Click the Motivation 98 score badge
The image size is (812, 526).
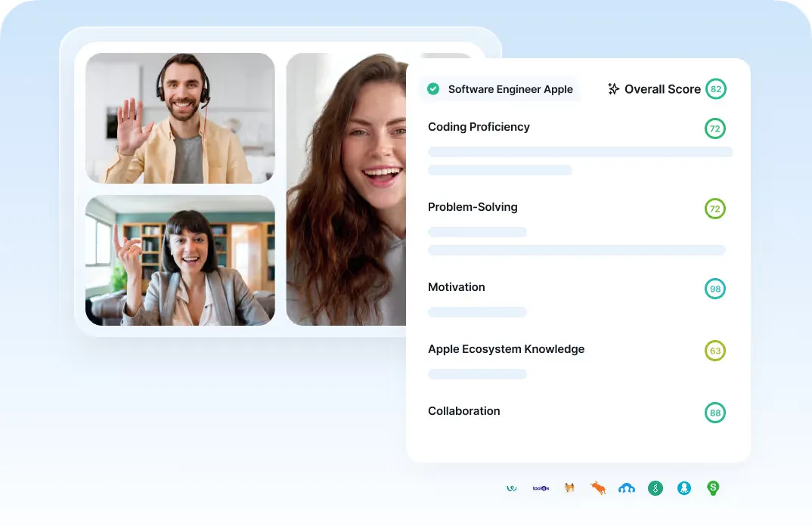pos(714,289)
